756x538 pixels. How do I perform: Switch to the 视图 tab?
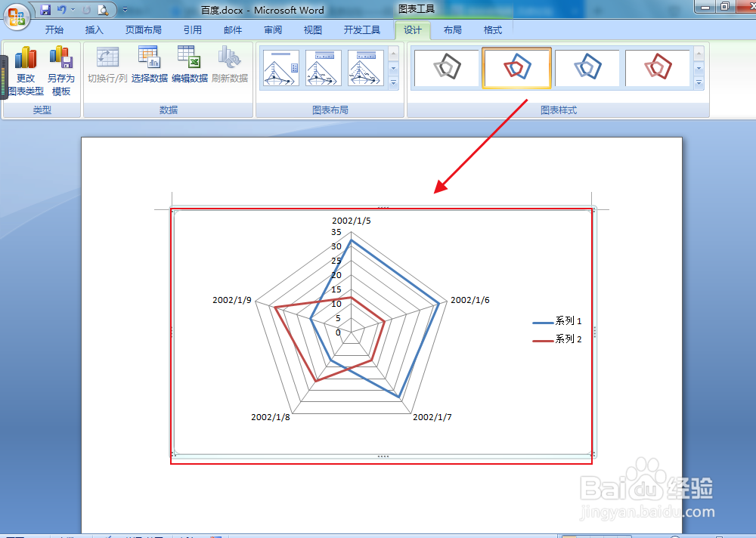click(x=313, y=30)
